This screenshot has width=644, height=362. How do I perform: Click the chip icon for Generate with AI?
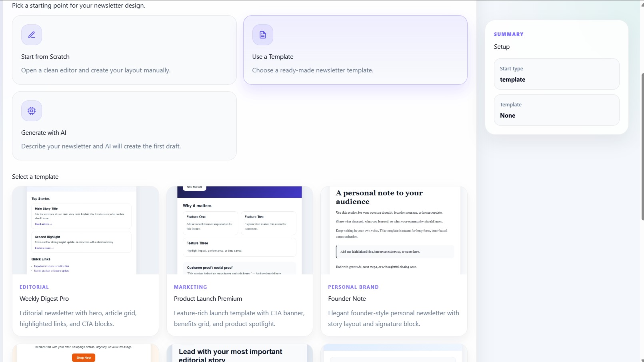(x=32, y=111)
